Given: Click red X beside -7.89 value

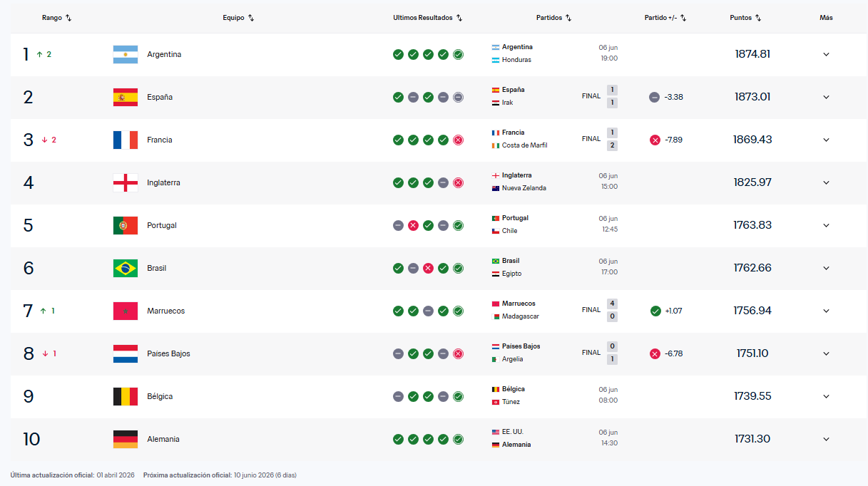Looking at the screenshot, I should 655,140.
